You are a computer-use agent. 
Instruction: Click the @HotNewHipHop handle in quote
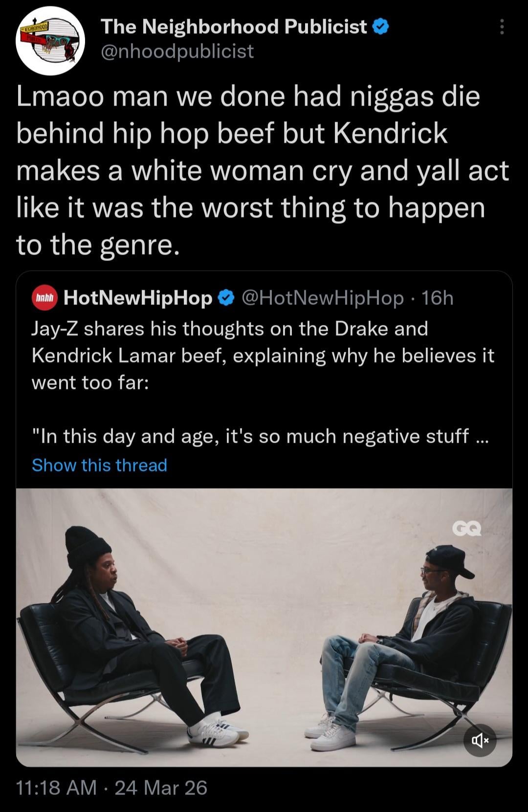click(323, 298)
